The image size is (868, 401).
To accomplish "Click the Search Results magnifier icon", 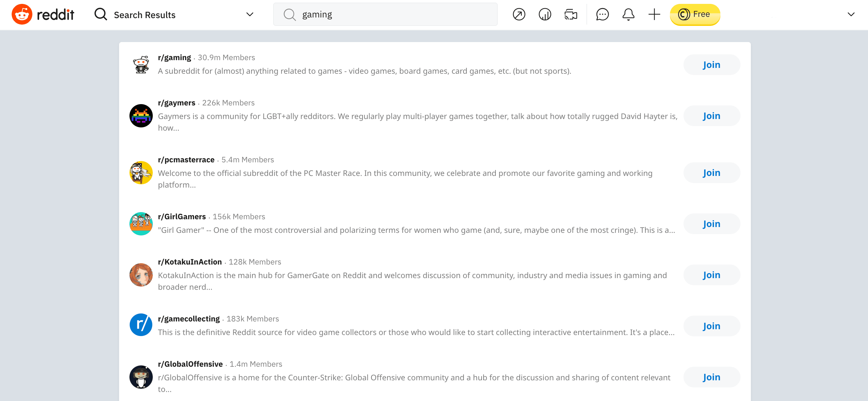I will (100, 14).
